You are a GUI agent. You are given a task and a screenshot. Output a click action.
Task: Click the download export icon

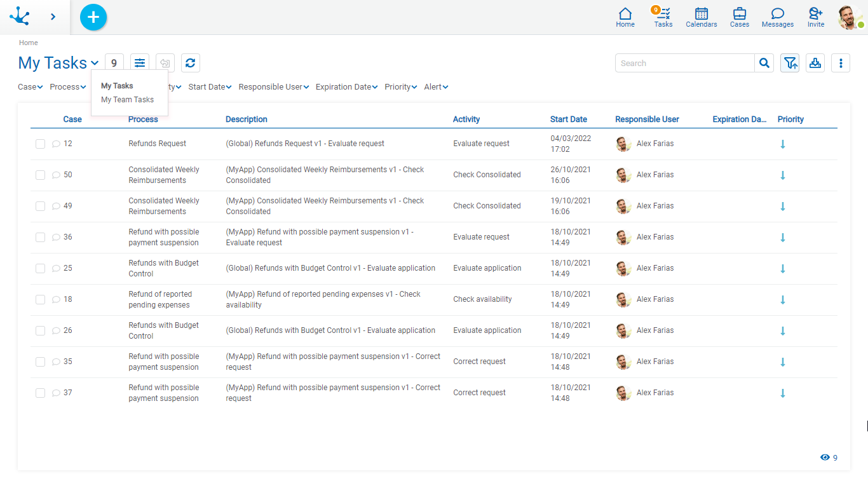pyautogui.click(x=815, y=63)
